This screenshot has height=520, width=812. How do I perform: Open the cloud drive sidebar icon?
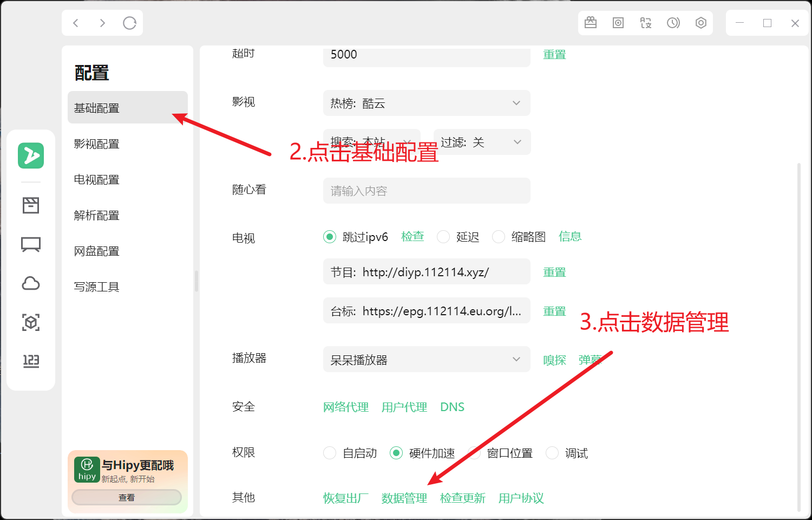pos(31,283)
